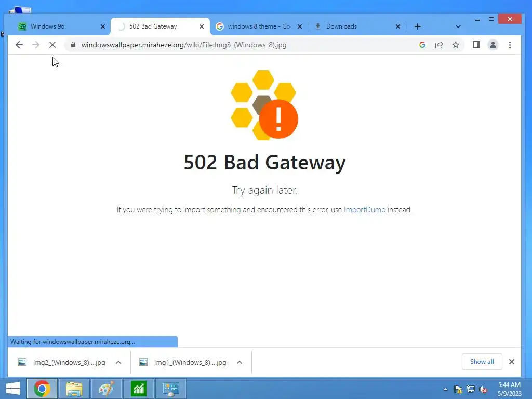Viewport: 532px width, 399px height.
Task: Expand options for Img1_(Windows_8) download
Action: tap(240, 362)
